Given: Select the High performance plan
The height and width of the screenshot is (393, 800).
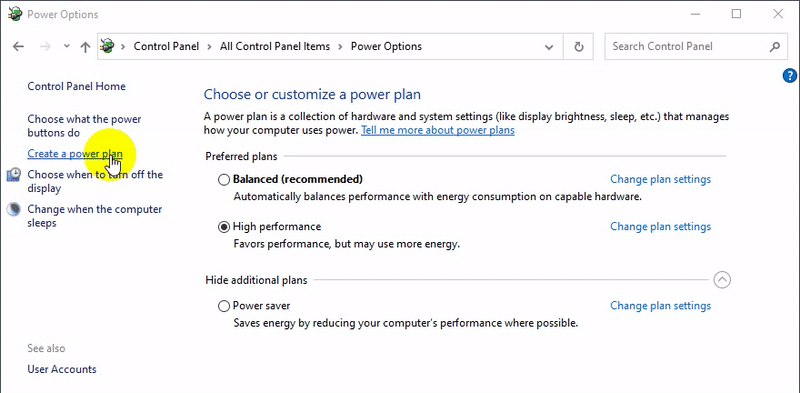Looking at the screenshot, I should click(223, 227).
